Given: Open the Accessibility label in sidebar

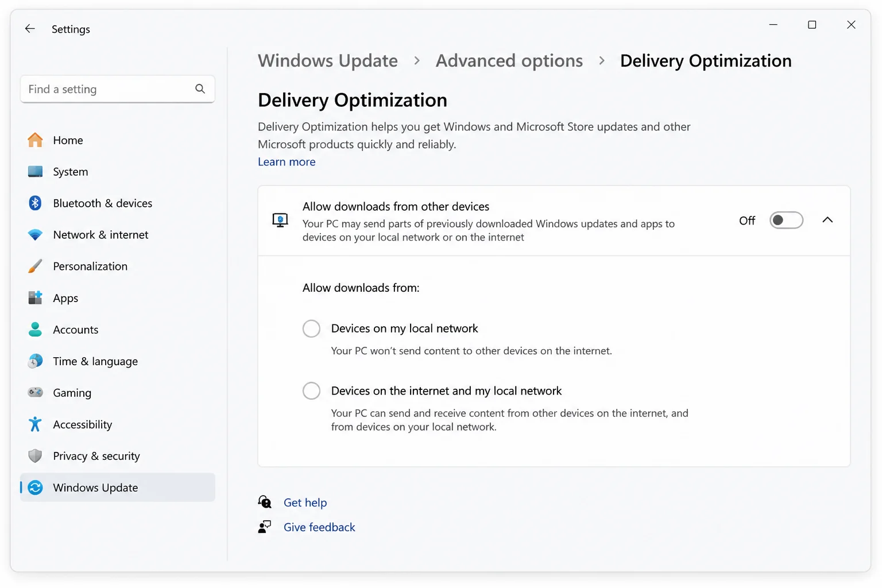Looking at the screenshot, I should 83,424.
